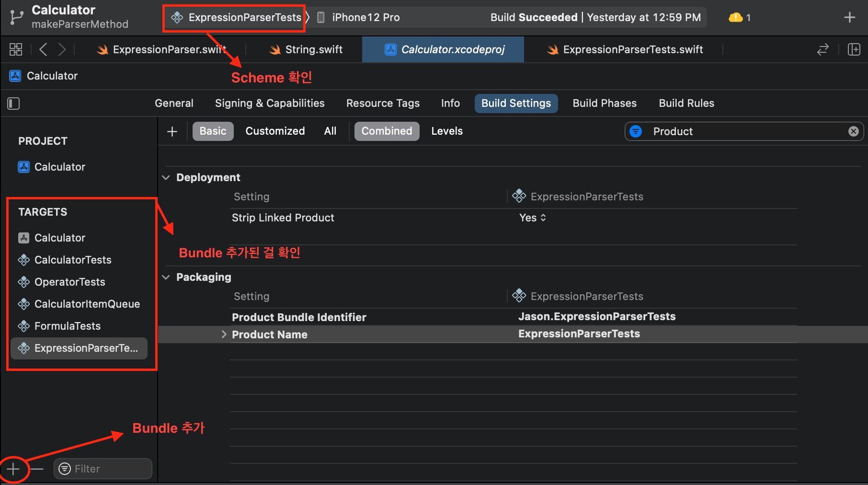The height and width of the screenshot is (485, 868).
Task: Open the Resource Tags tab
Action: click(x=383, y=104)
